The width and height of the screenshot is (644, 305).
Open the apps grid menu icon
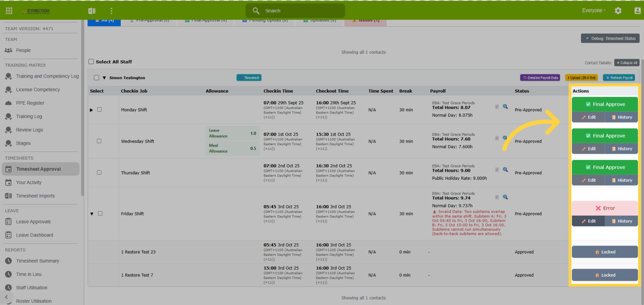click(x=9, y=11)
